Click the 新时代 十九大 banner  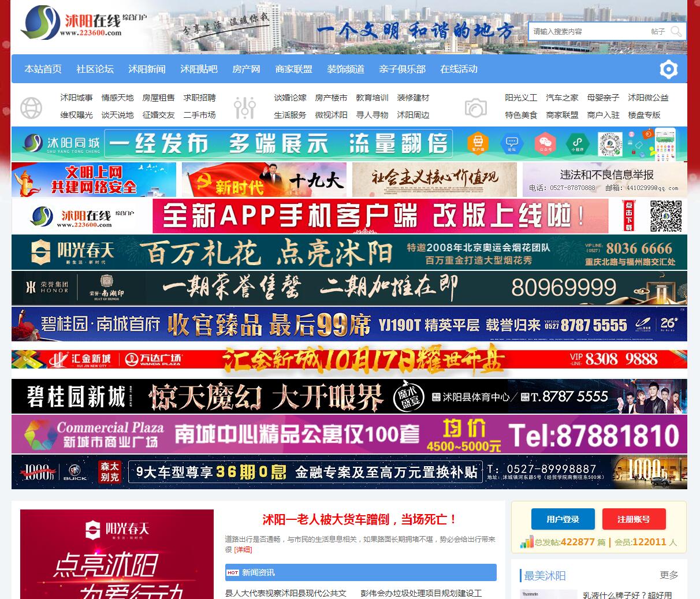264,180
